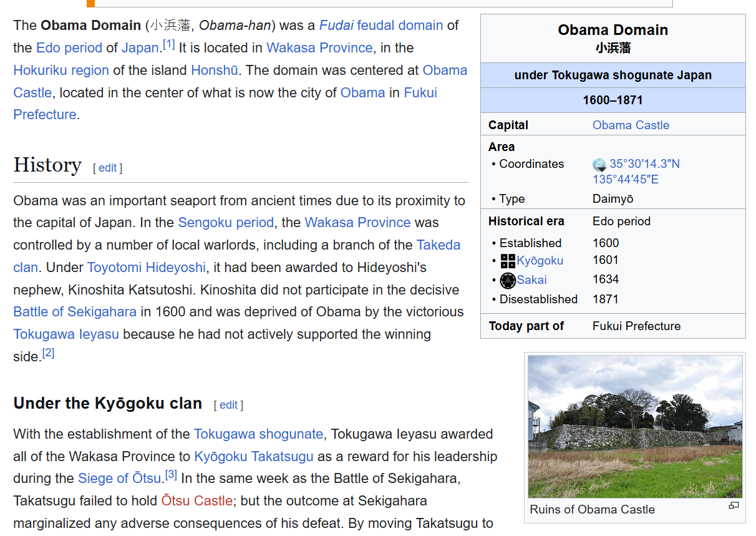Follow the Sakai link in infobox

(531, 280)
